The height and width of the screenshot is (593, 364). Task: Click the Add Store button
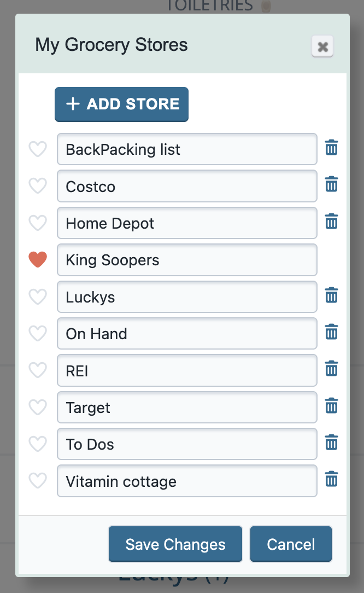point(121,104)
